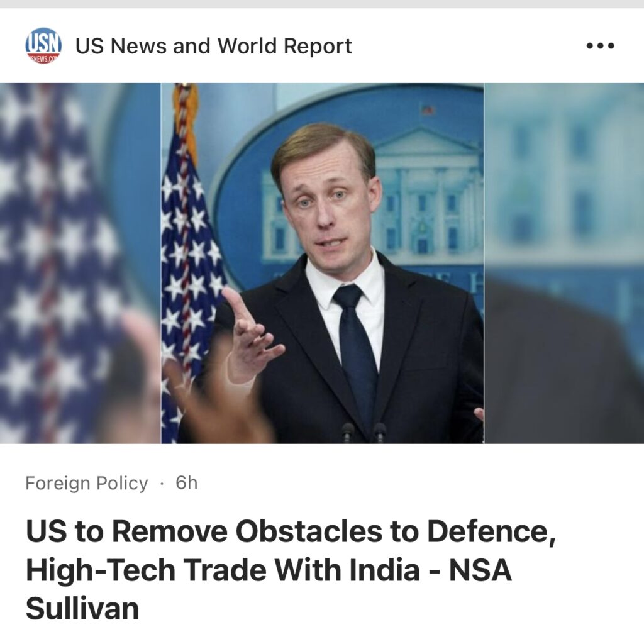This screenshot has width=644, height=644.
Task: Tap the word 'Sullivan' in the headline
Action: (82, 608)
